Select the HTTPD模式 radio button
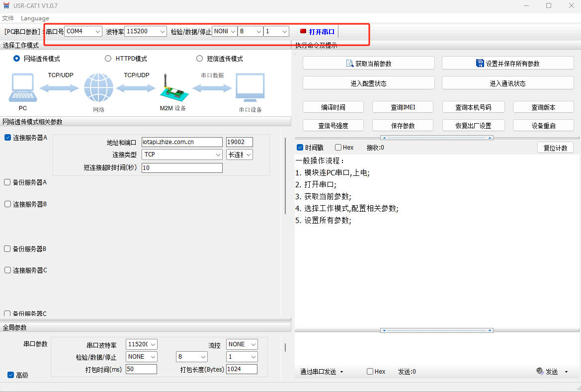The image size is (581, 392). [108, 59]
